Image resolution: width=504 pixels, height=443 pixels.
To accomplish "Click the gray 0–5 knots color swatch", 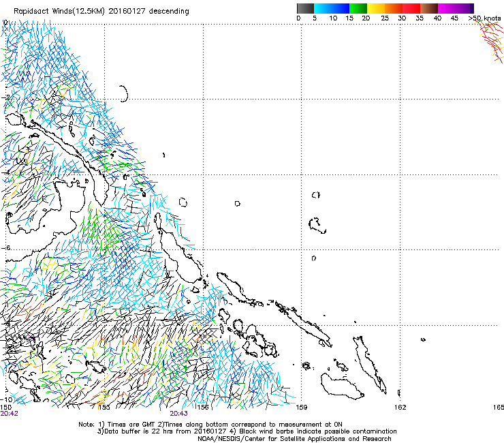I will (x=305, y=8).
